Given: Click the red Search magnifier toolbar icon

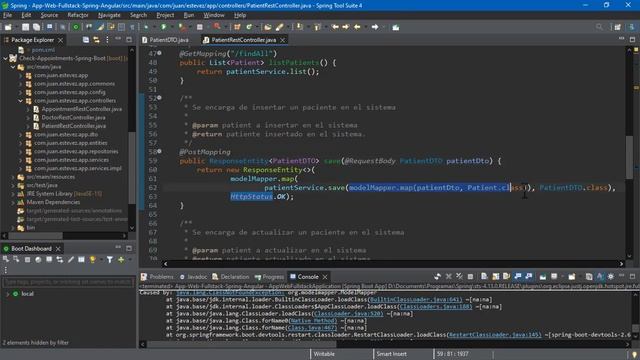Looking at the screenshot, I should click(x=217, y=27).
